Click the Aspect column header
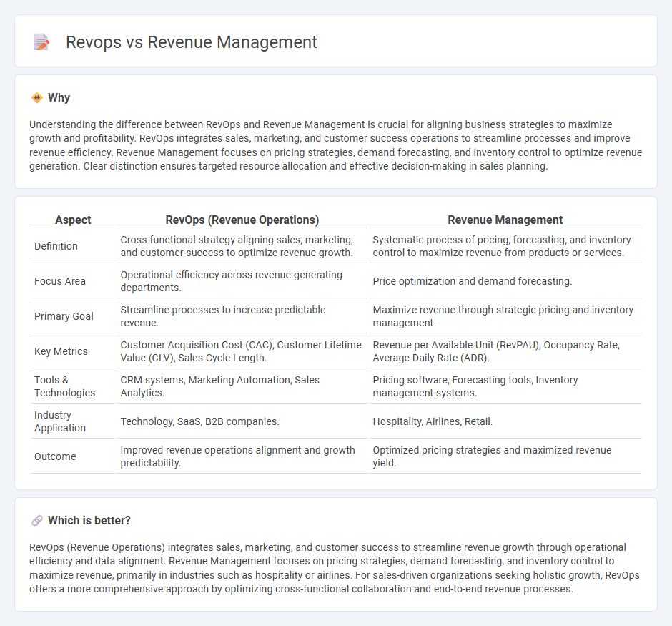 [73, 220]
